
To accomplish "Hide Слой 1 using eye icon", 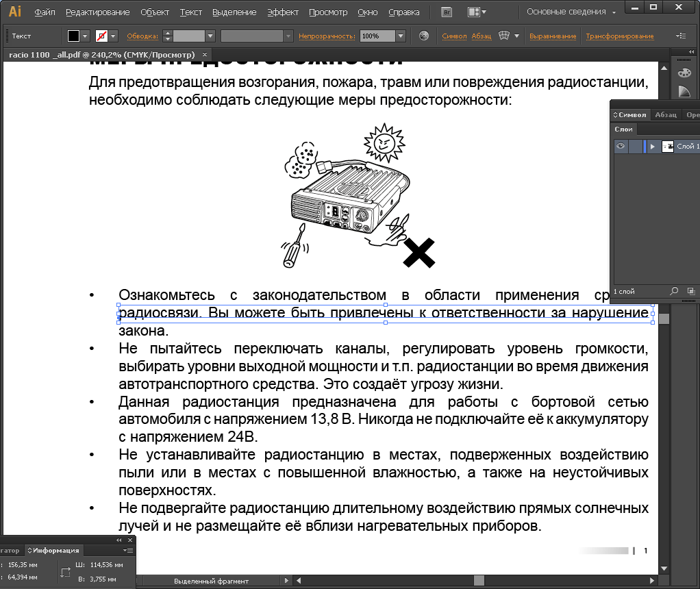I will 620,147.
